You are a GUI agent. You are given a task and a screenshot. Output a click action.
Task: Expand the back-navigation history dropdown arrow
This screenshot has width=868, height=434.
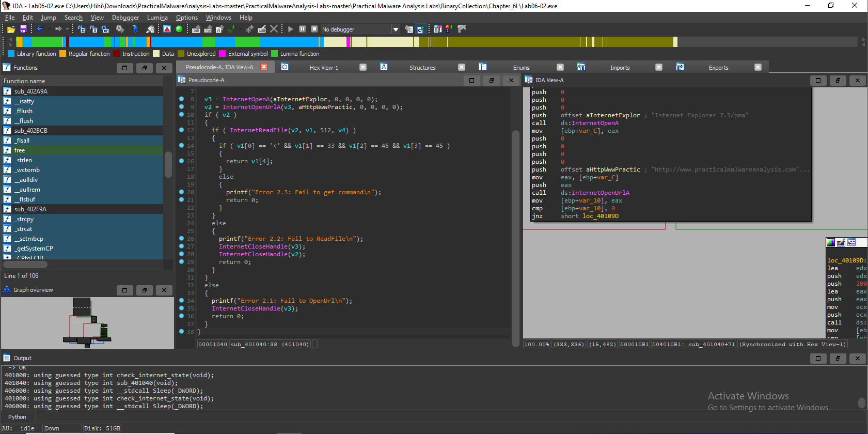click(x=49, y=29)
